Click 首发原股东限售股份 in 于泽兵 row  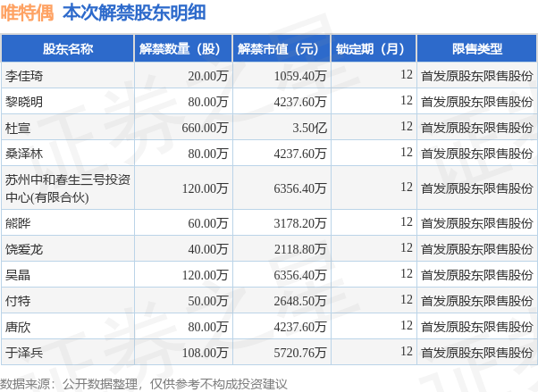tap(477, 353)
